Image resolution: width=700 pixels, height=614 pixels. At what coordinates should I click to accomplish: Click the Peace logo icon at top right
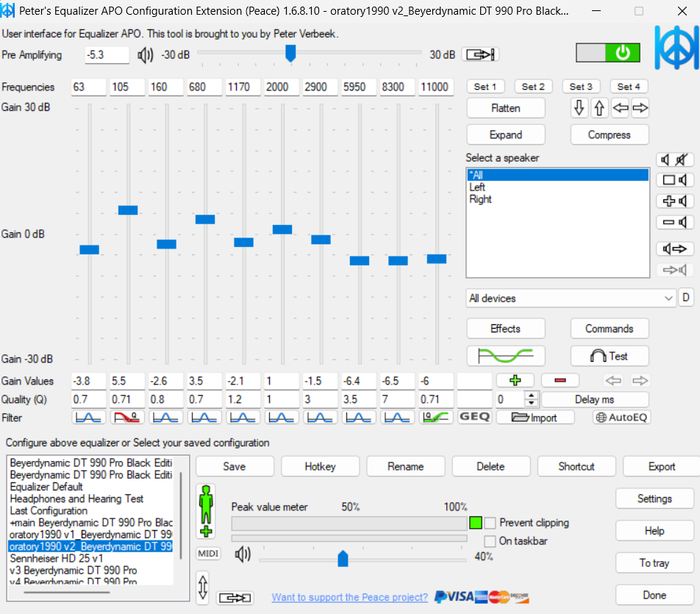[x=676, y=47]
